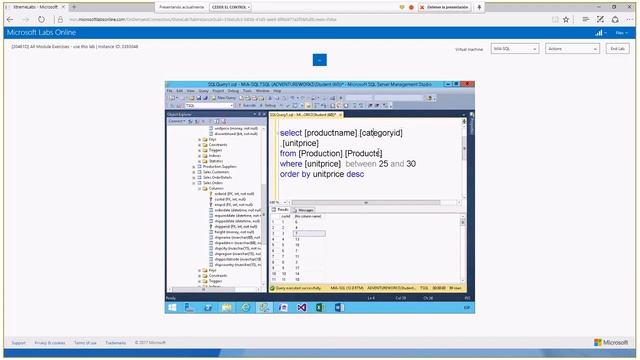Screen dimensions: 640x360
Task: Click the browser Back arrow
Action: 10,19
